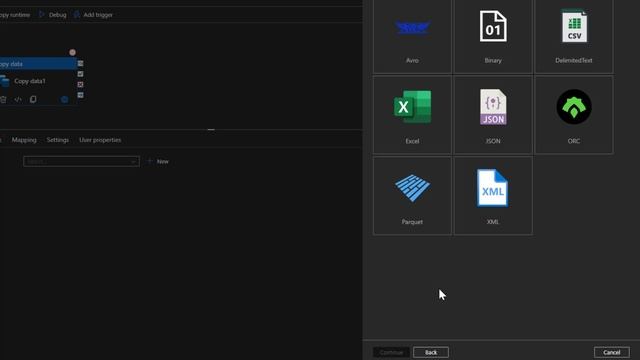Click the Copy data1 activity name

click(30, 81)
